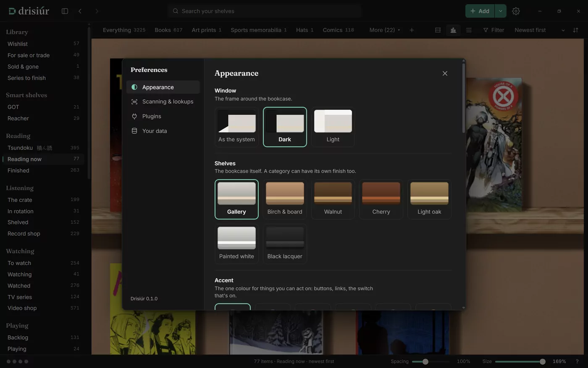The height and width of the screenshot is (368, 588).
Task: Open help question mark in status bar
Action: point(577,361)
